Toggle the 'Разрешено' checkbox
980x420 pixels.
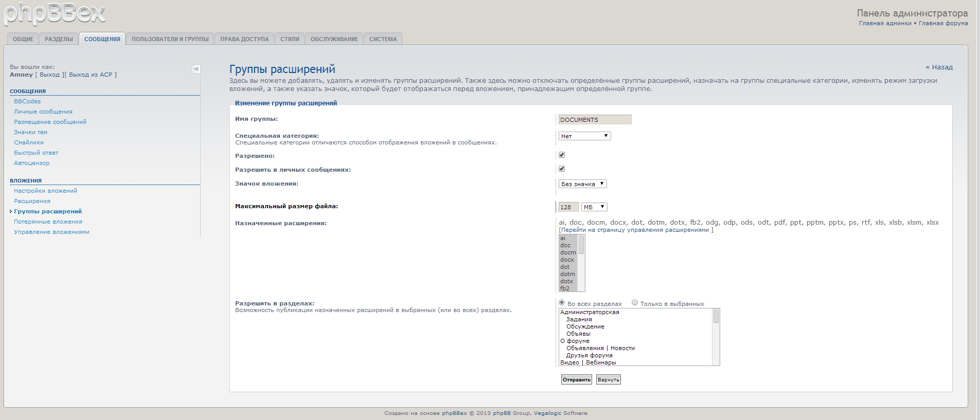point(562,155)
